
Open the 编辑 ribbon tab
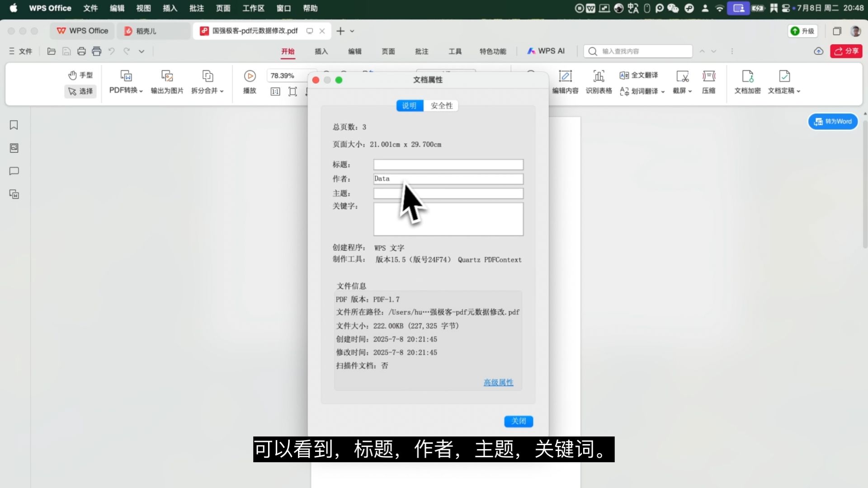point(354,52)
